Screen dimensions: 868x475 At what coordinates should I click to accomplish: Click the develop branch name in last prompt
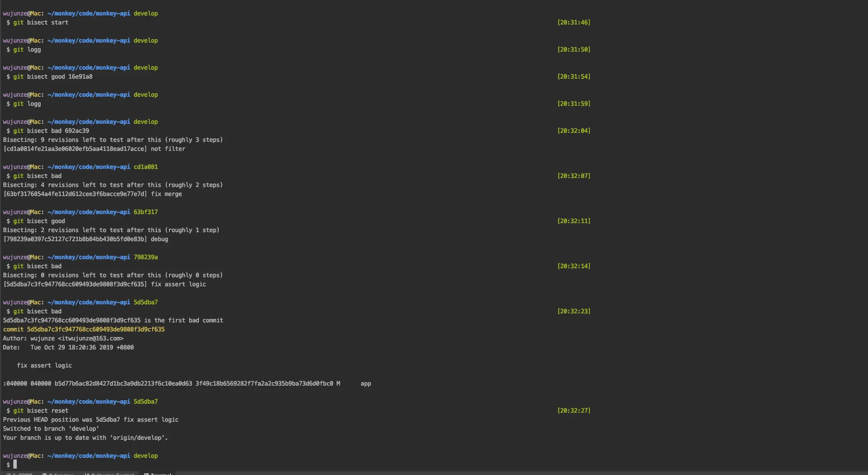145,456
